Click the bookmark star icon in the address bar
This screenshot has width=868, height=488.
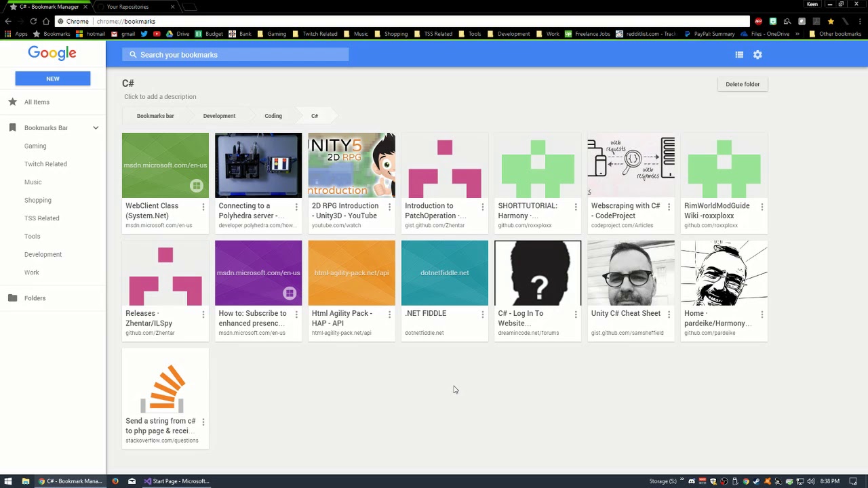click(830, 22)
